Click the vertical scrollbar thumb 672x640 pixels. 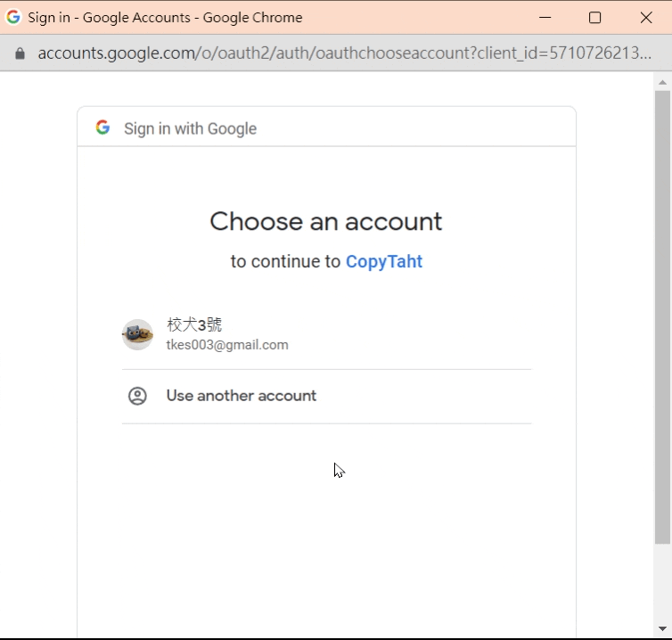tap(662, 317)
